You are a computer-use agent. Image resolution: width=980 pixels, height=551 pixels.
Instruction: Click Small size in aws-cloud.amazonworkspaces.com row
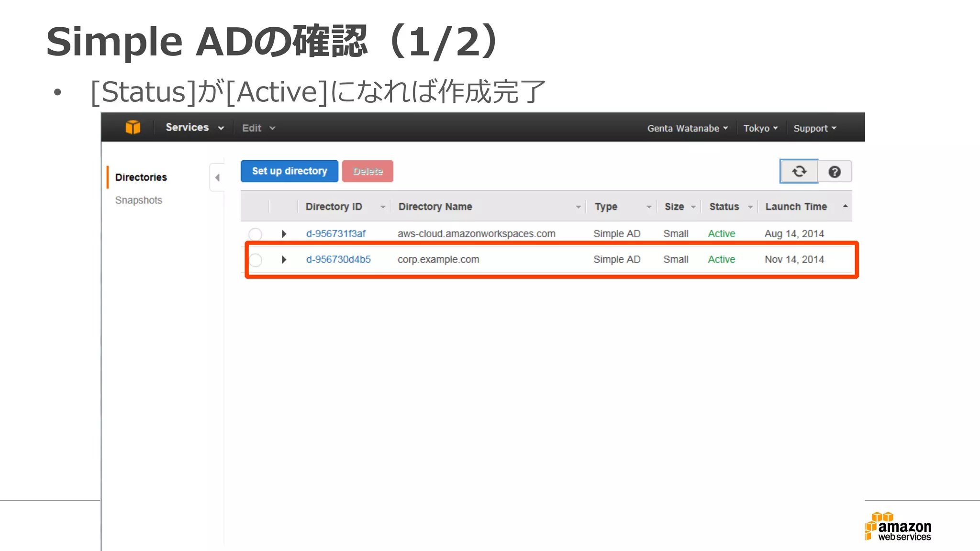pyautogui.click(x=676, y=234)
